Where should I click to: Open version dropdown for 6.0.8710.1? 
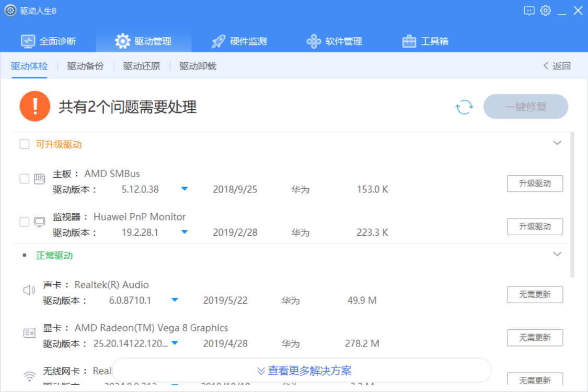[175, 299]
